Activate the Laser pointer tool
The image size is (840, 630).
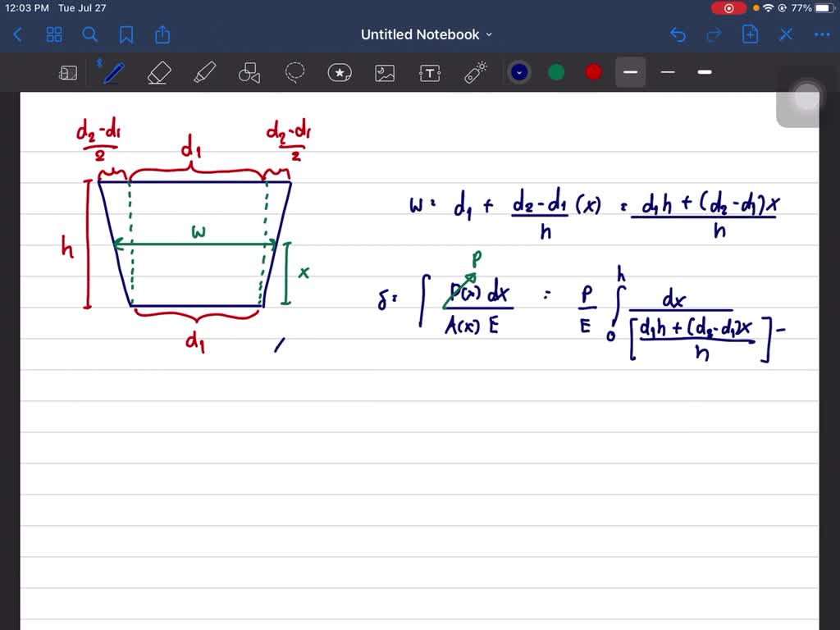click(475, 72)
